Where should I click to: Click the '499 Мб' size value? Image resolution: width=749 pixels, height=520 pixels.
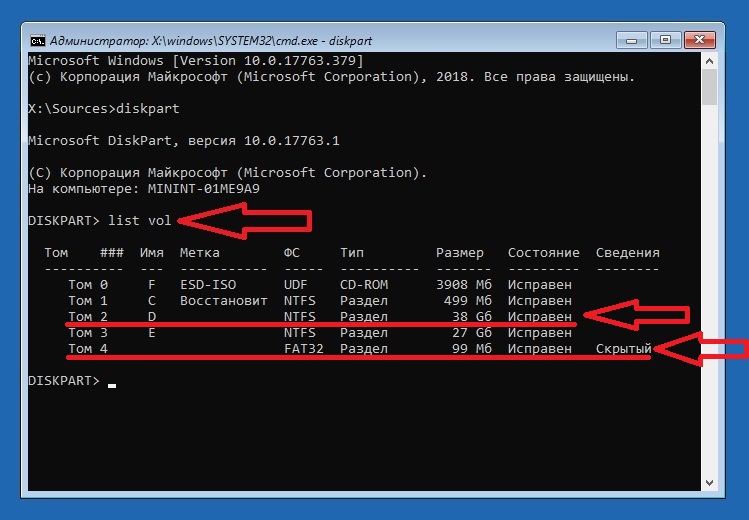[x=468, y=301]
